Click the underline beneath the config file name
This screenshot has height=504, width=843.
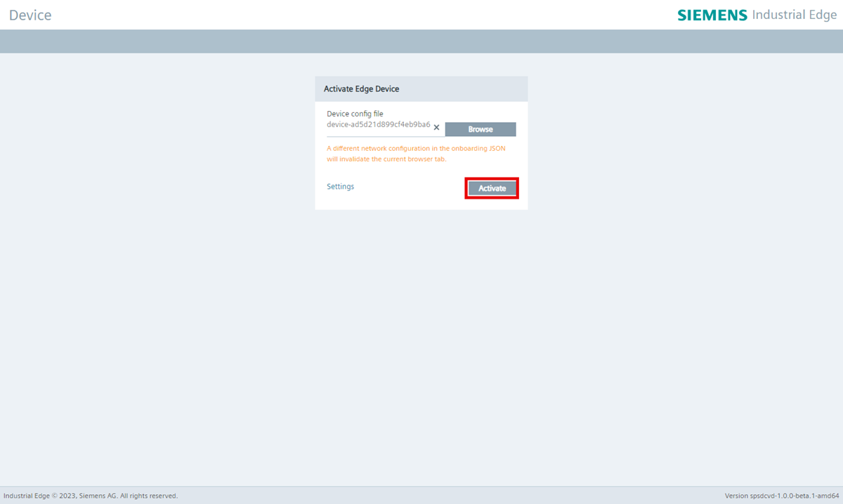coord(378,136)
